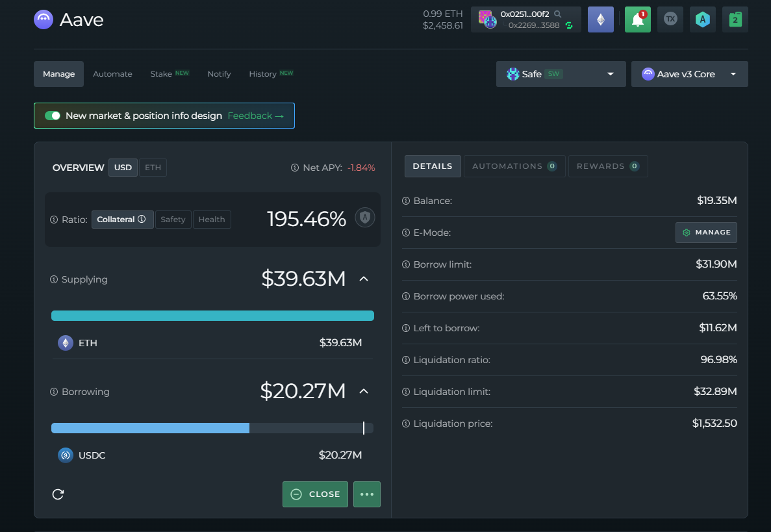
Task: Click the $1,532.50 liquidation price value
Action: (714, 424)
